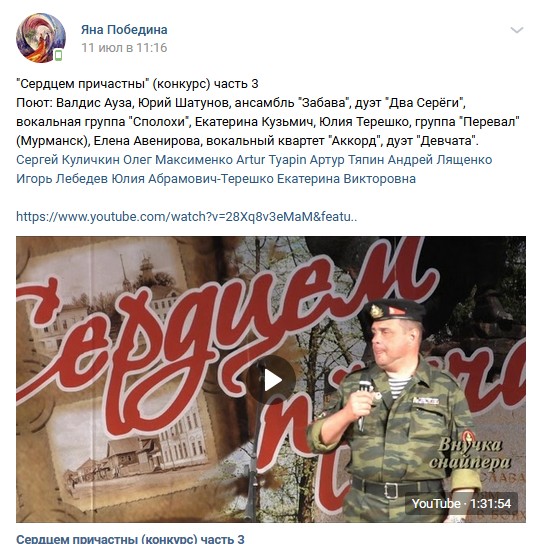The height and width of the screenshot is (544, 540).
Task: Open the post timestamp 11 июл в 11:16
Action: 124,48
